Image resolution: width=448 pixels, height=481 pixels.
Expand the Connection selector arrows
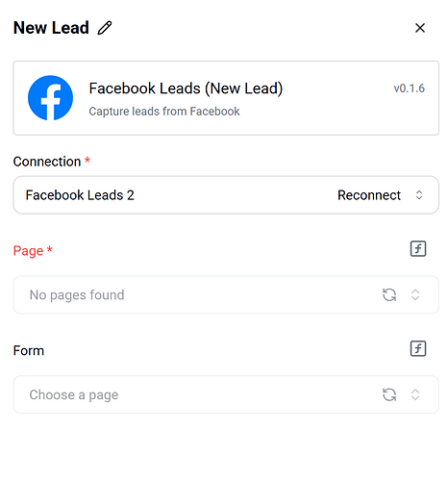(x=419, y=195)
